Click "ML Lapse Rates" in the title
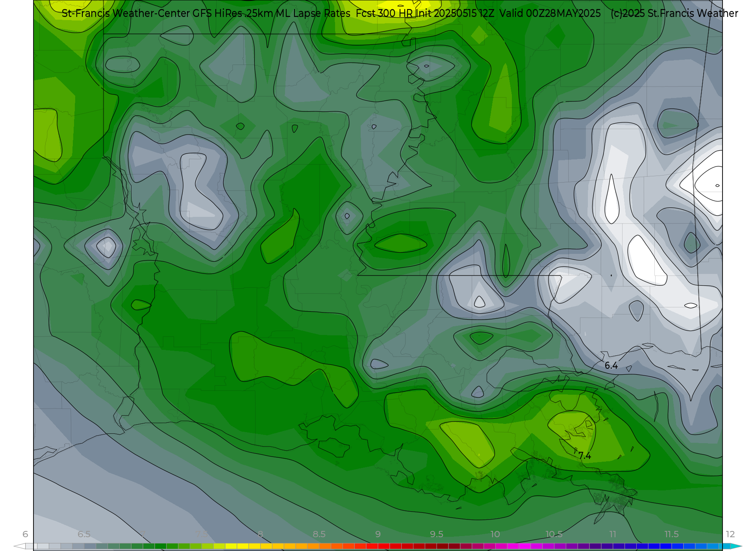 click(313, 13)
